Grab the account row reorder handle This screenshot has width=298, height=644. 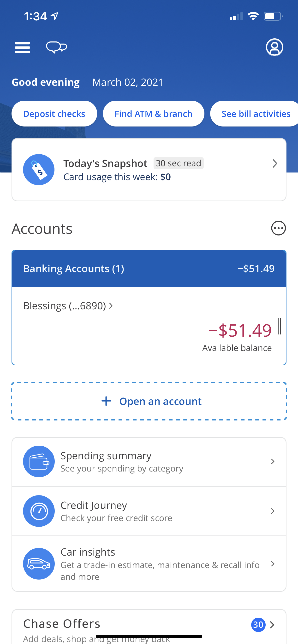279,326
